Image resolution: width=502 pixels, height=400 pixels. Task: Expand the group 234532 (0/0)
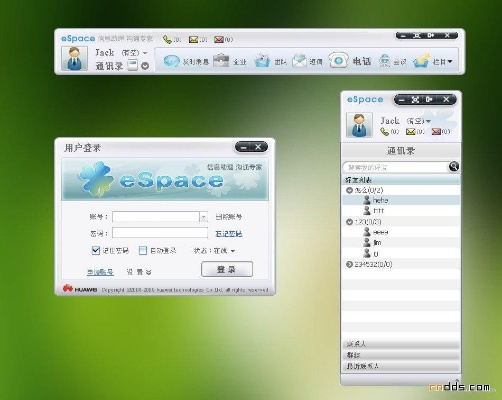click(349, 264)
